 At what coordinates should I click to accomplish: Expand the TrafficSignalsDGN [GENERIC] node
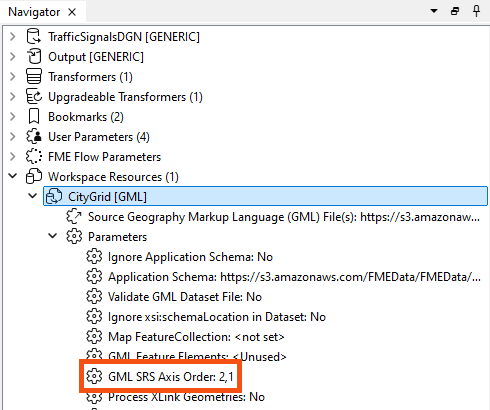(x=13, y=37)
